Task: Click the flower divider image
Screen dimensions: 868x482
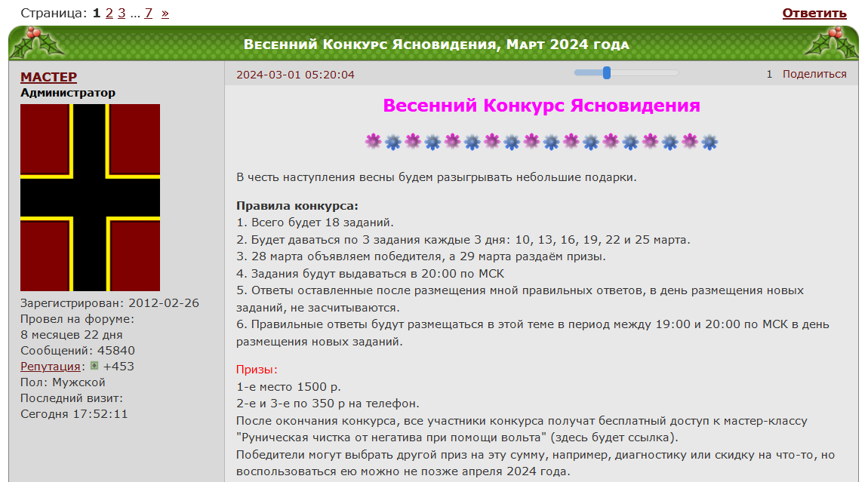Action: pos(541,142)
